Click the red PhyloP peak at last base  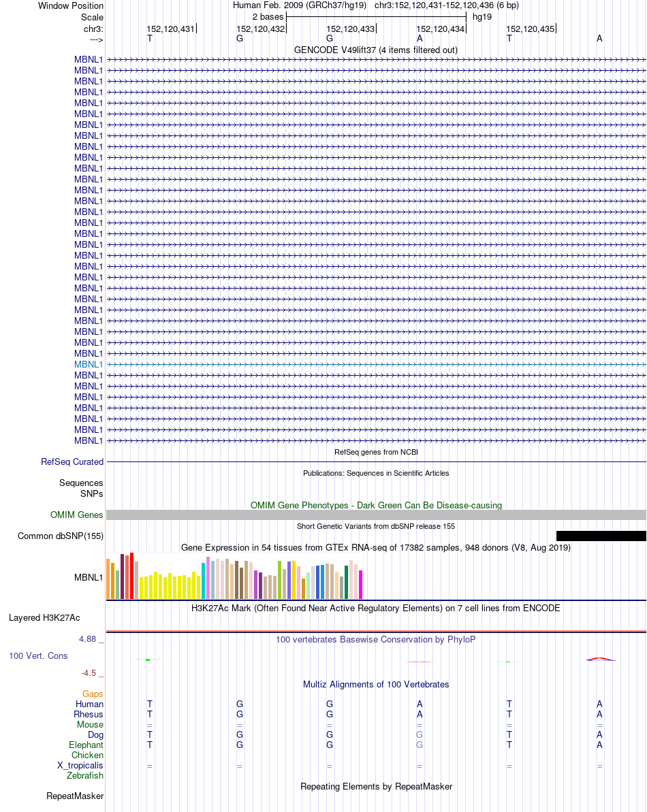pos(601,660)
